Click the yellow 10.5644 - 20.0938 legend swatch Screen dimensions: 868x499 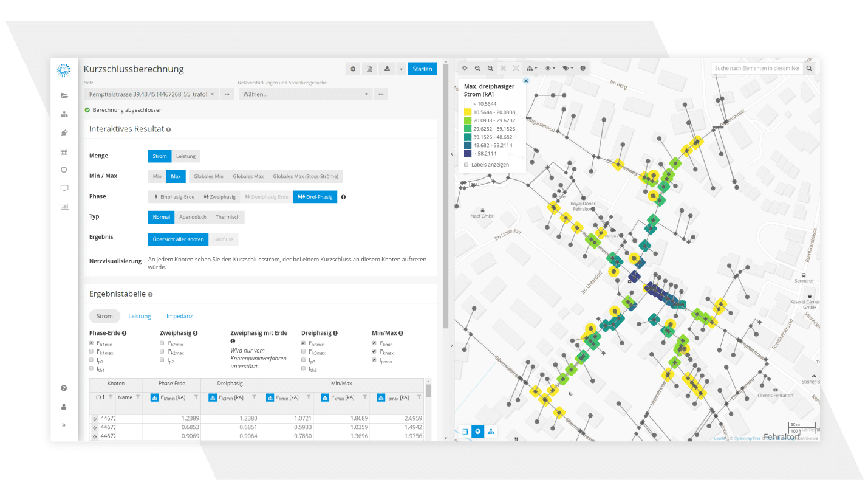[x=467, y=112]
